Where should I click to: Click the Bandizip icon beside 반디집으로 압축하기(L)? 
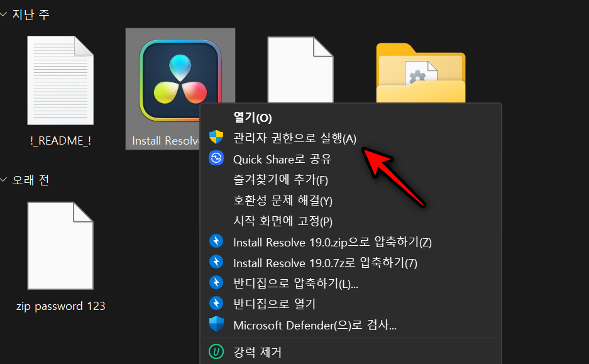pos(216,282)
